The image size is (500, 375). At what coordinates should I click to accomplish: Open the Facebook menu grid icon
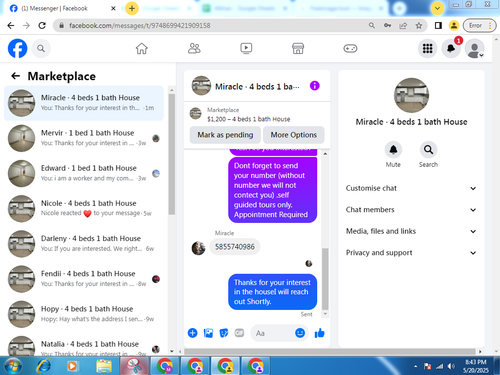click(x=427, y=49)
